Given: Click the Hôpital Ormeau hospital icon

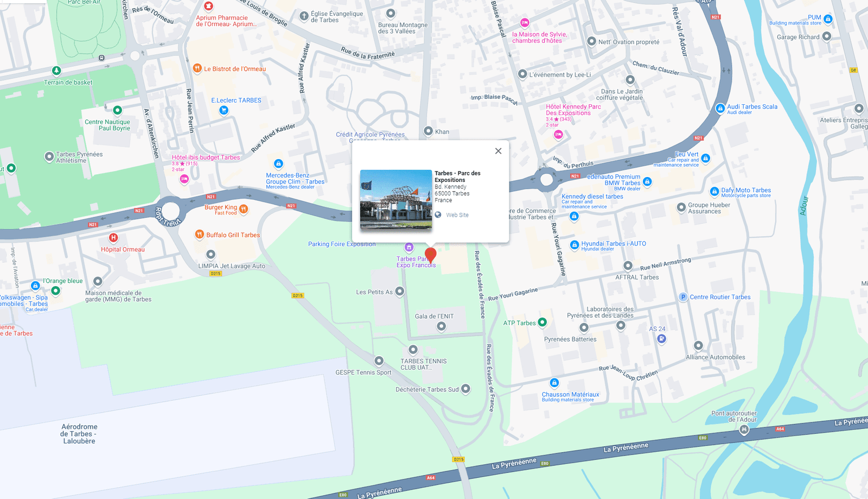Looking at the screenshot, I should [113, 237].
